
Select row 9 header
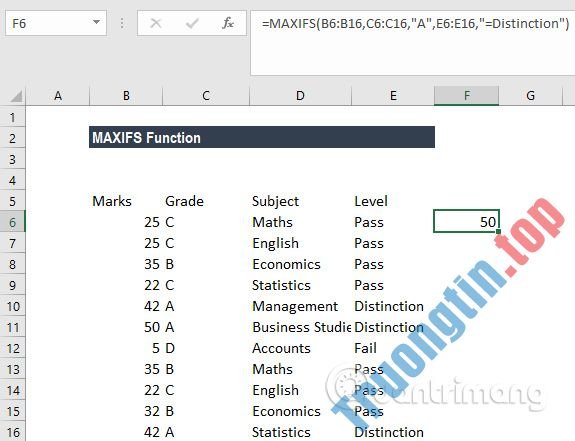point(12,285)
